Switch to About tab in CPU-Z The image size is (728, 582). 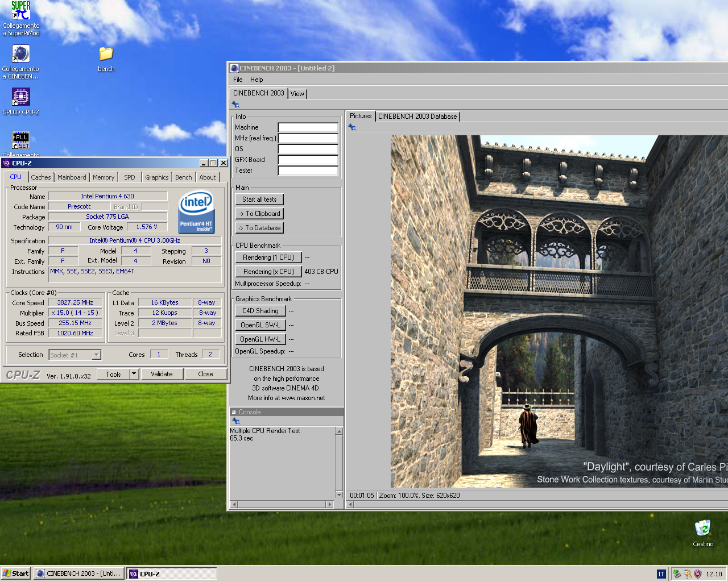208,177
